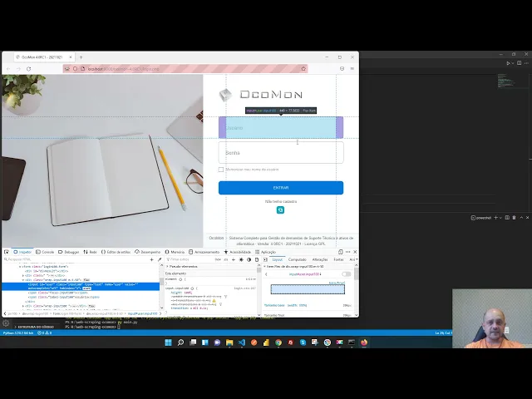Click the Pesquisar HTML search field
This screenshot has width=532, height=399.
click(x=75, y=259)
